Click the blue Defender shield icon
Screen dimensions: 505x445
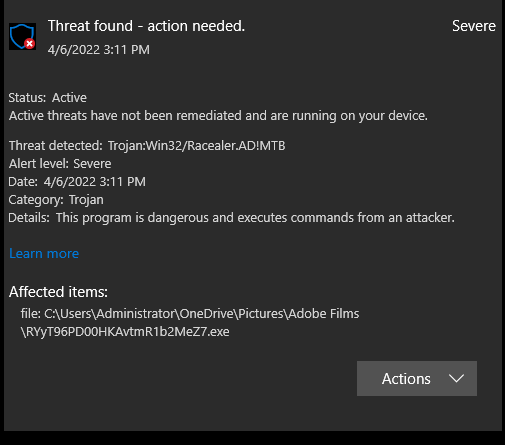coord(22,36)
